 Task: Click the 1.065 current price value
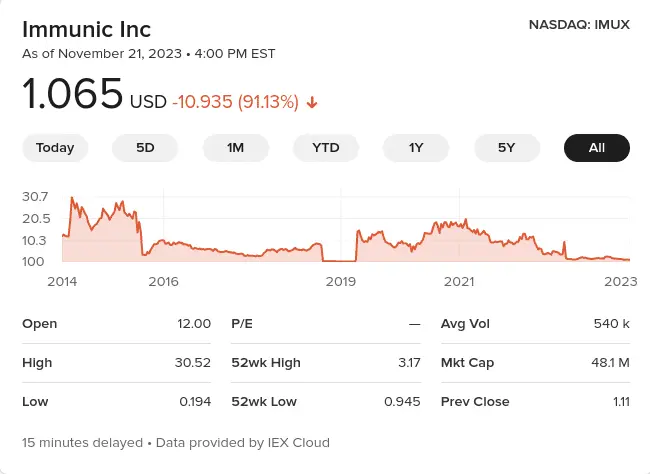73,99
